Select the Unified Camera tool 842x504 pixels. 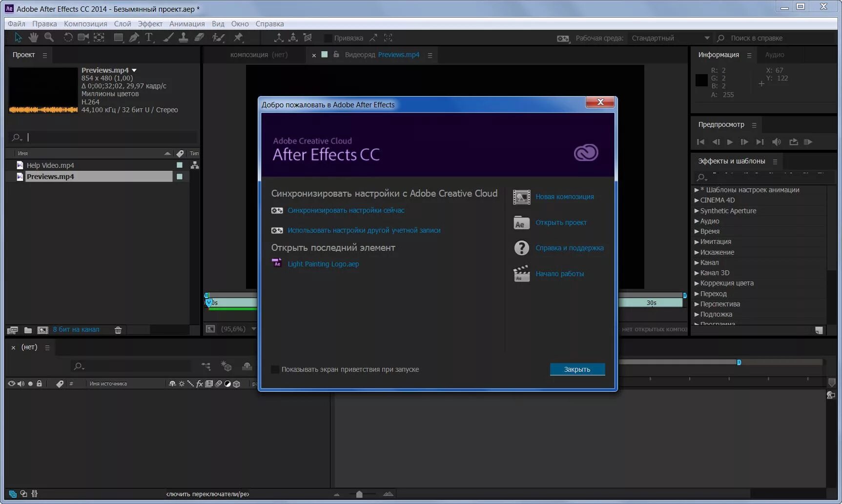tap(83, 38)
